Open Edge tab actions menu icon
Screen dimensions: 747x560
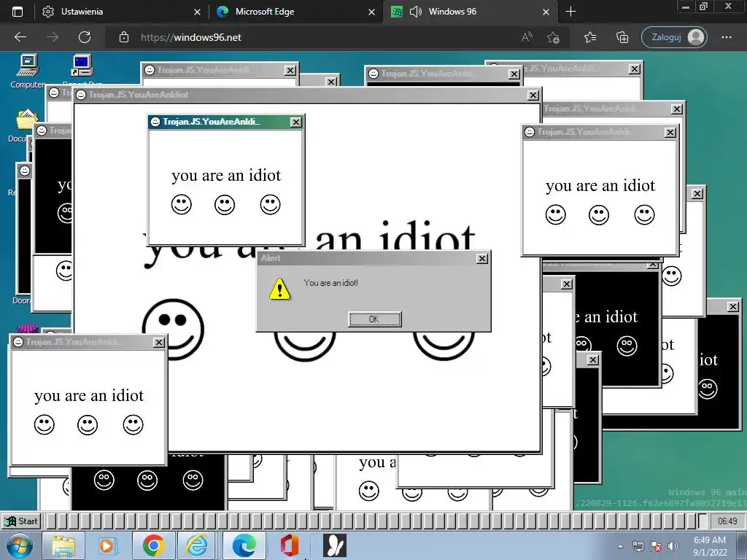click(x=18, y=12)
